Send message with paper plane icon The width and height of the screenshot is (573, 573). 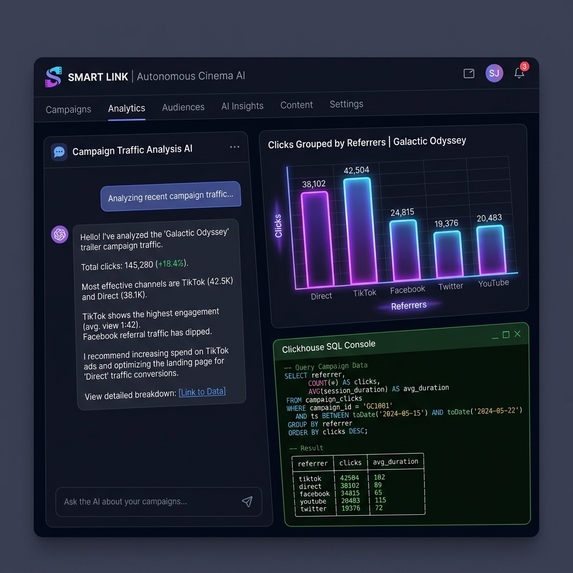(247, 501)
